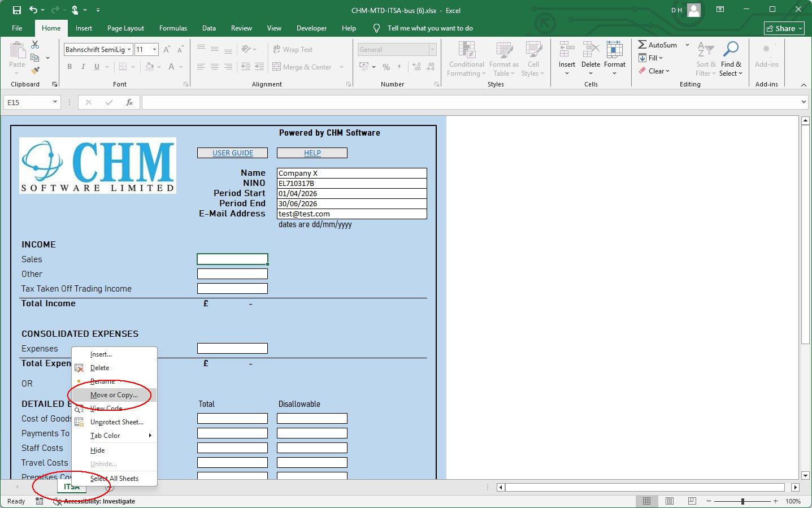
Task: Collapse the ribbon chevron
Action: [804, 85]
